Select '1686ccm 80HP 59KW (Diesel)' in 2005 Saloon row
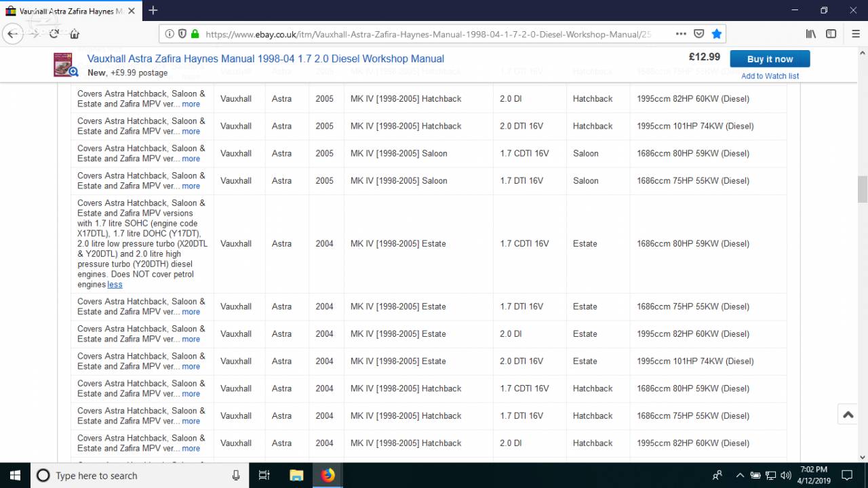This screenshot has width=868, height=488. [x=693, y=153]
